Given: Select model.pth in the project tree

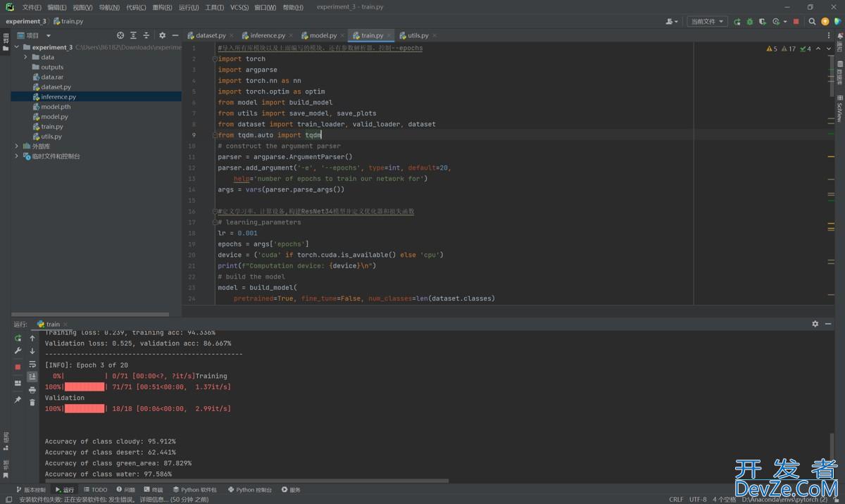Looking at the screenshot, I should coord(56,107).
